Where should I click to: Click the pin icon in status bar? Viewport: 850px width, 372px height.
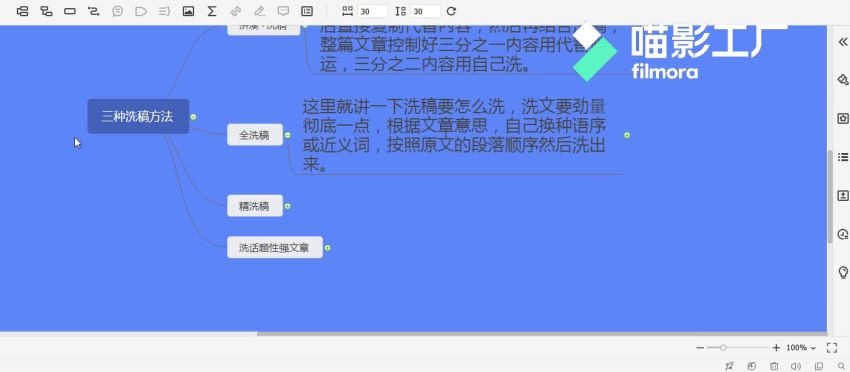(x=729, y=366)
